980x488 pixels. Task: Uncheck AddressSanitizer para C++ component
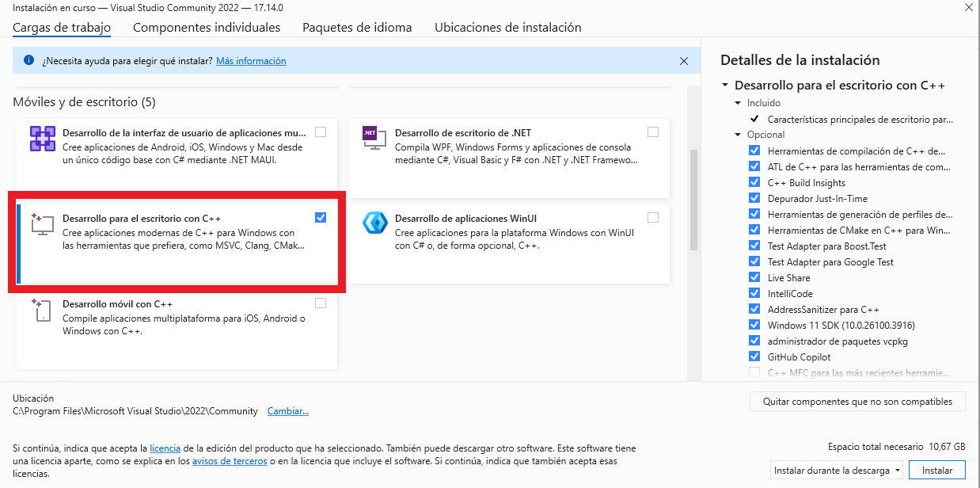754,309
